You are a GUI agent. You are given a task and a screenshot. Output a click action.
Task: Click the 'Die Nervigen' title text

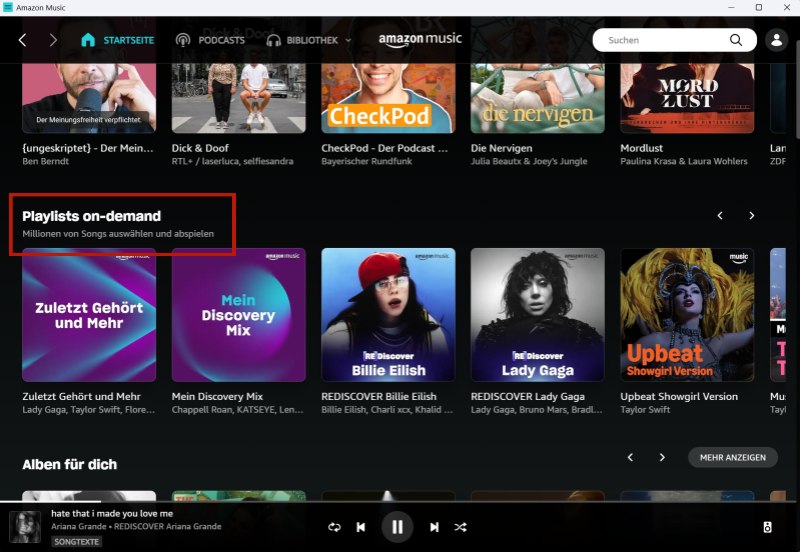pyautogui.click(x=502, y=148)
